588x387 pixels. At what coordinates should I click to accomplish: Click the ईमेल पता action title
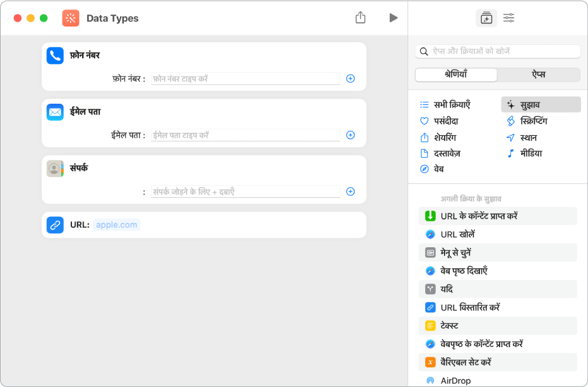click(85, 111)
